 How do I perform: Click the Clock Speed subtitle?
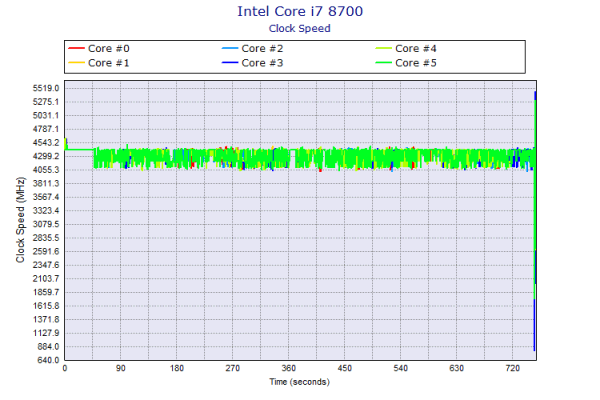pyautogui.click(x=300, y=28)
